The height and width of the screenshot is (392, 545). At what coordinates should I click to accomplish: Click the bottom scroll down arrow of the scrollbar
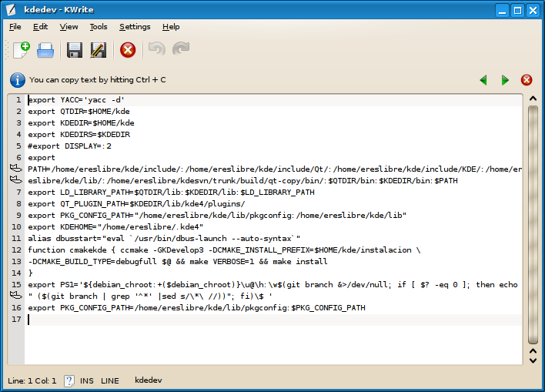(533, 360)
